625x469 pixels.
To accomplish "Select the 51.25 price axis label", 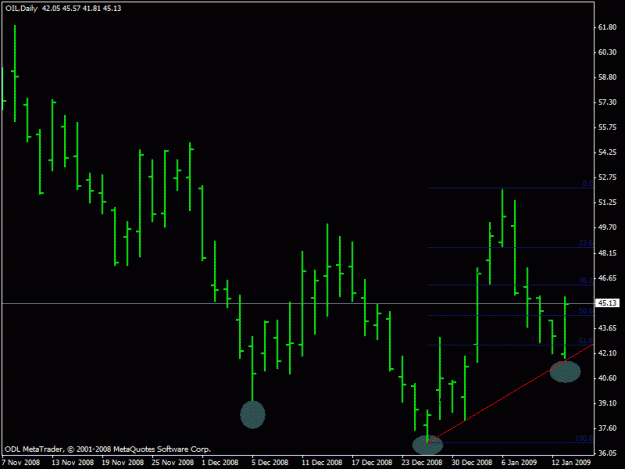I will (607, 202).
